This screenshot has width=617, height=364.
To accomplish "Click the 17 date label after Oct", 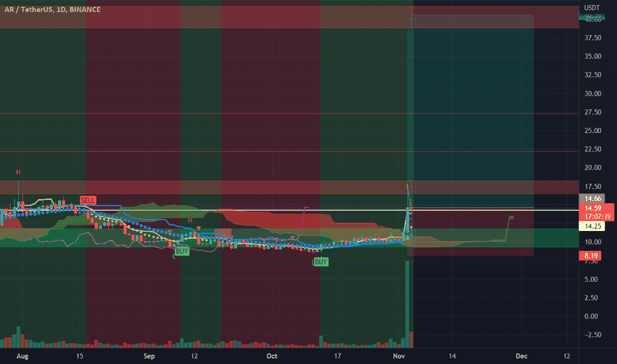I will coord(337,356).
